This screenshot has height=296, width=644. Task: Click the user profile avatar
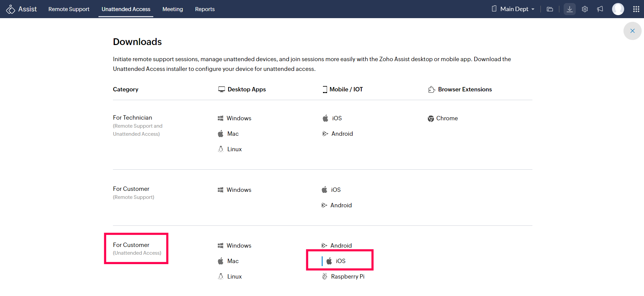tap(618, 9)
